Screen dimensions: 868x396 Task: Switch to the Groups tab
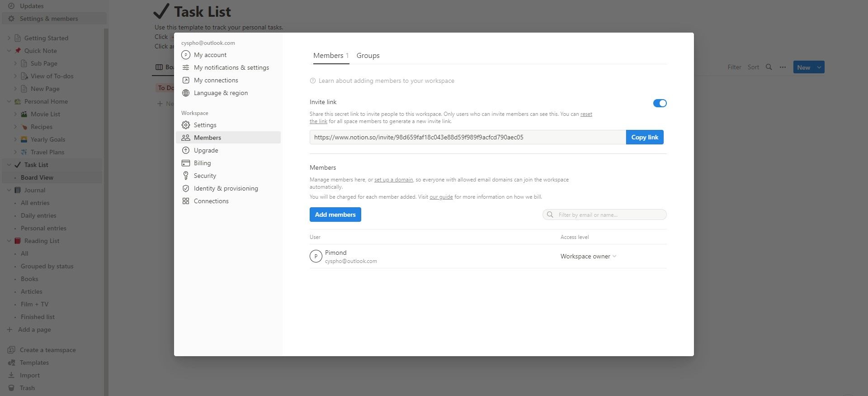point(368,56)
